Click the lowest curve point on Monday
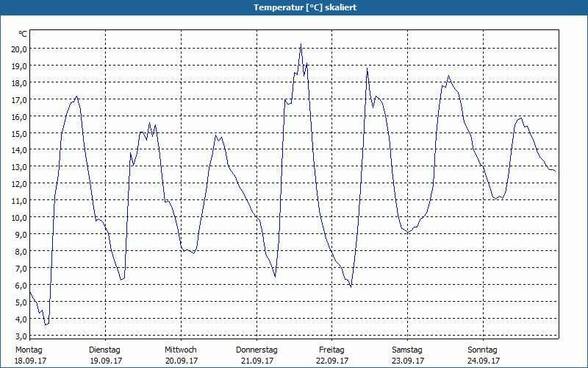This screenshot has height=368, width=588. tap(46, 325)
